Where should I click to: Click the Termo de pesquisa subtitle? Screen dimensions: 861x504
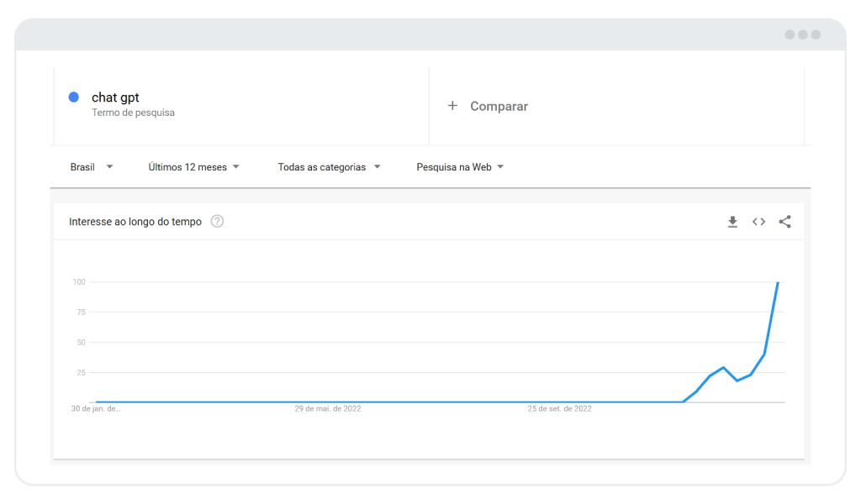point(133,113)
